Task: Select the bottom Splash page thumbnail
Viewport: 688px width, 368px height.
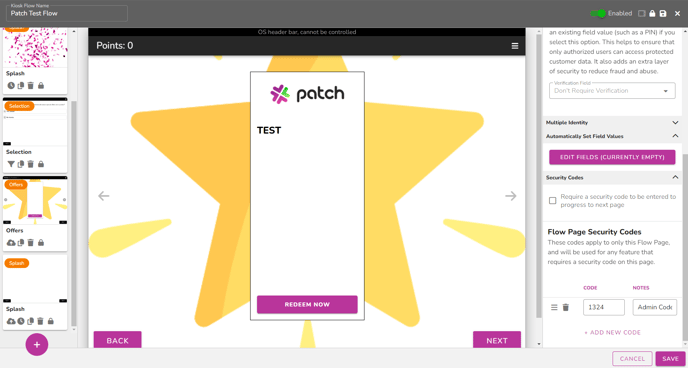Action: coord(35,279)
